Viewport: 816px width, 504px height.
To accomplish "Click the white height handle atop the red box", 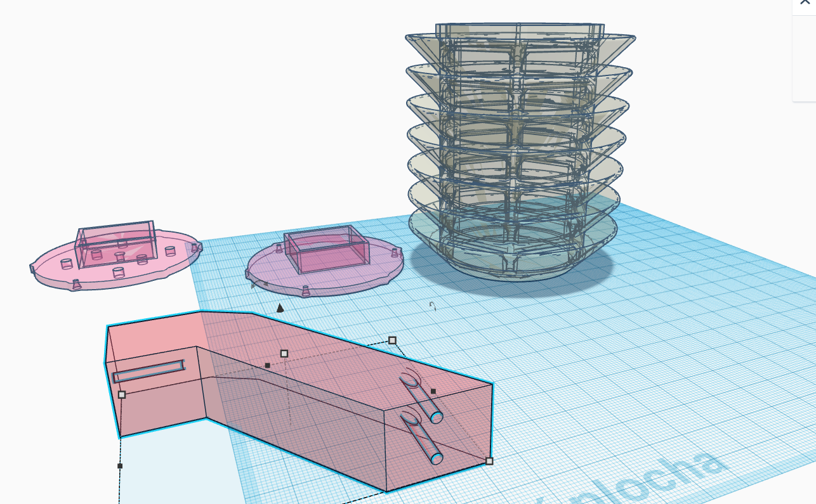I will point(284,353).
